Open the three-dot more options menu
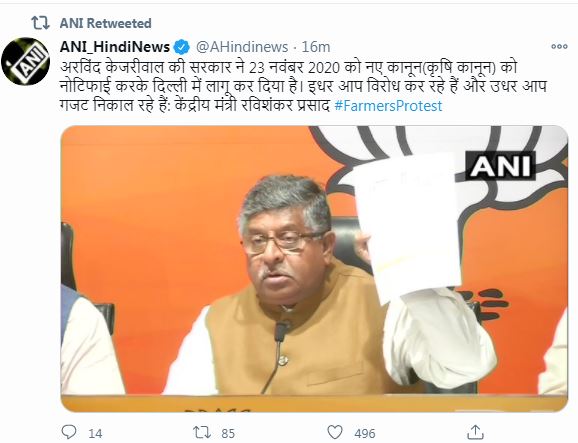The height and width of the screenshot is (443, 578). tap(559, 46)
